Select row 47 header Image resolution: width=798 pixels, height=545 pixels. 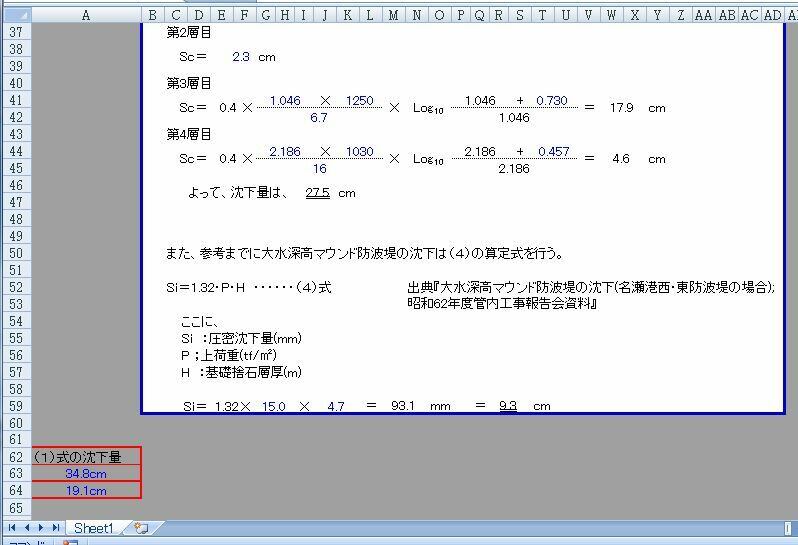(16, 202)
